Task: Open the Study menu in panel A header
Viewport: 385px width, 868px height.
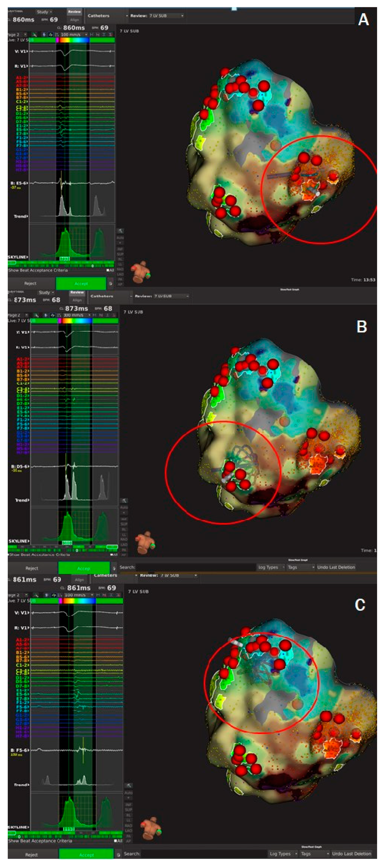Action: tap(44, 12)
